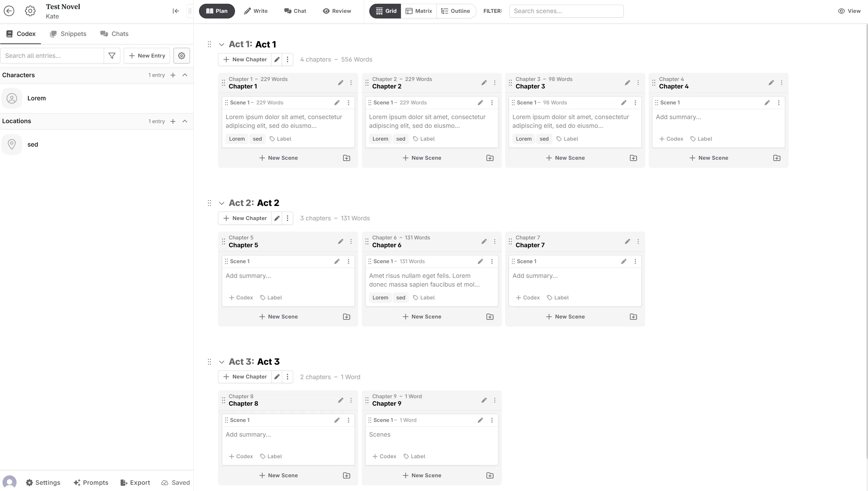Open Act 3 more options menu
Image resolution: width=868 pixels, height=491 pixels.
pyautogui.click(x=287, y=377)
